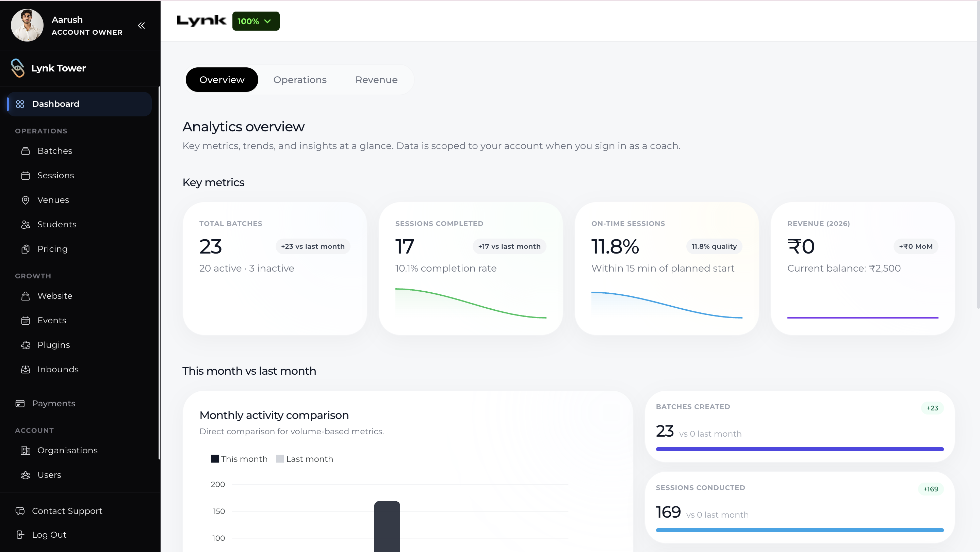Click '10.1% completion rate' text
The height and width of the screenshot is (552, 980).
tap(445, 269)
